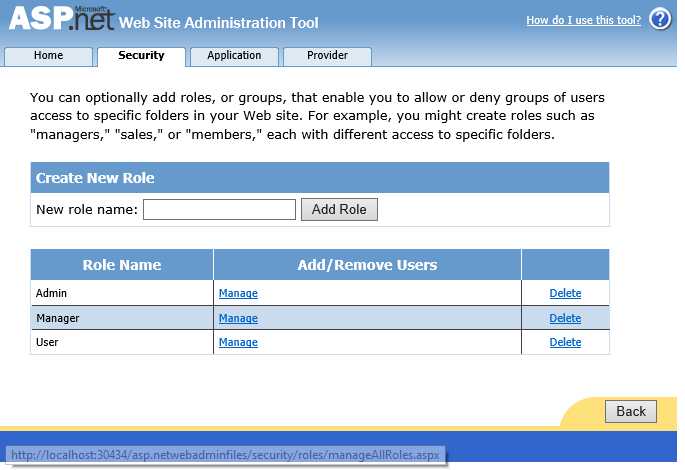Click the Back button

tap(631, 411)
